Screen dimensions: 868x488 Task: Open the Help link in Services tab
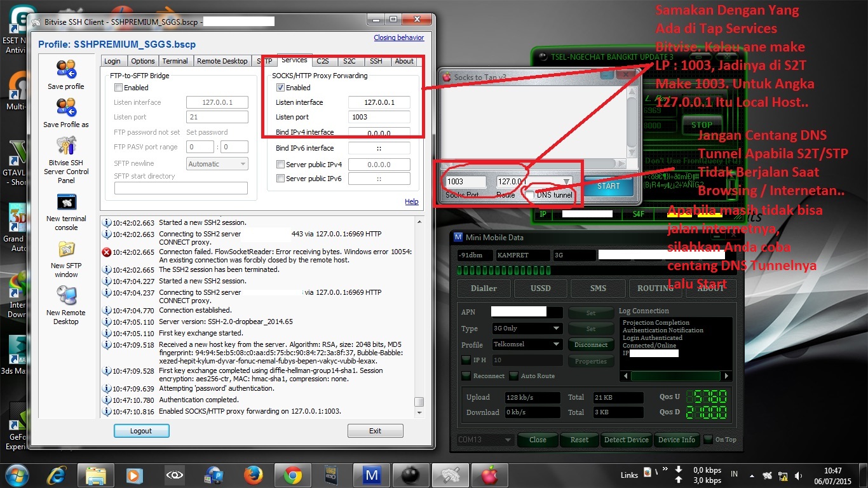pyautogui.click(x=412, y=201)
